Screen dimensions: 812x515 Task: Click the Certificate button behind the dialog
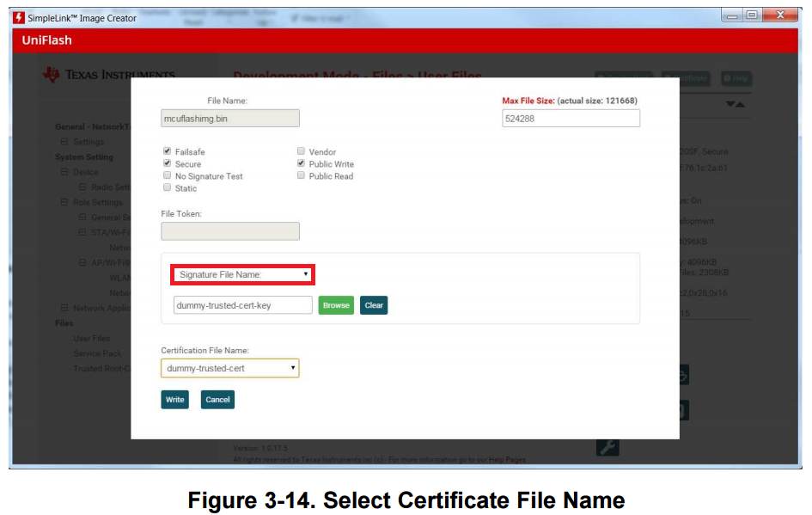tap(686, 78)
